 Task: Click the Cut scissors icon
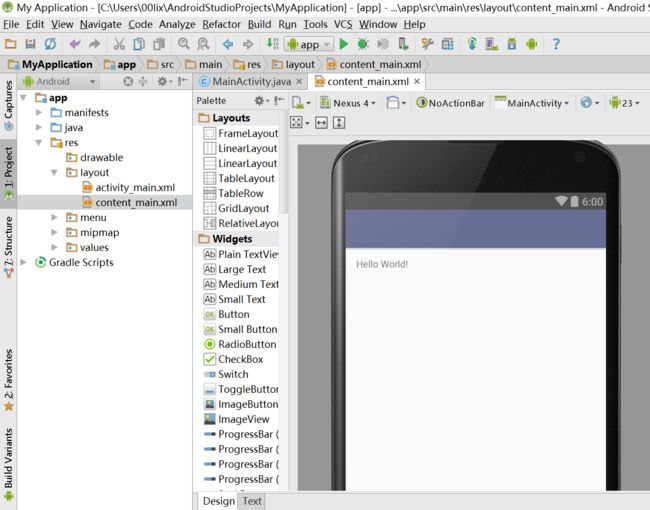pos(119,44)
